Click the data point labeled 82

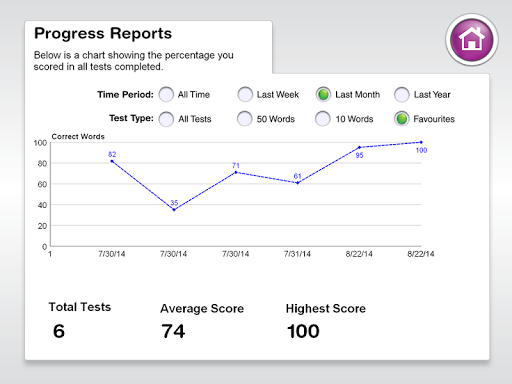pyautogui.click(x=112, y=161)
